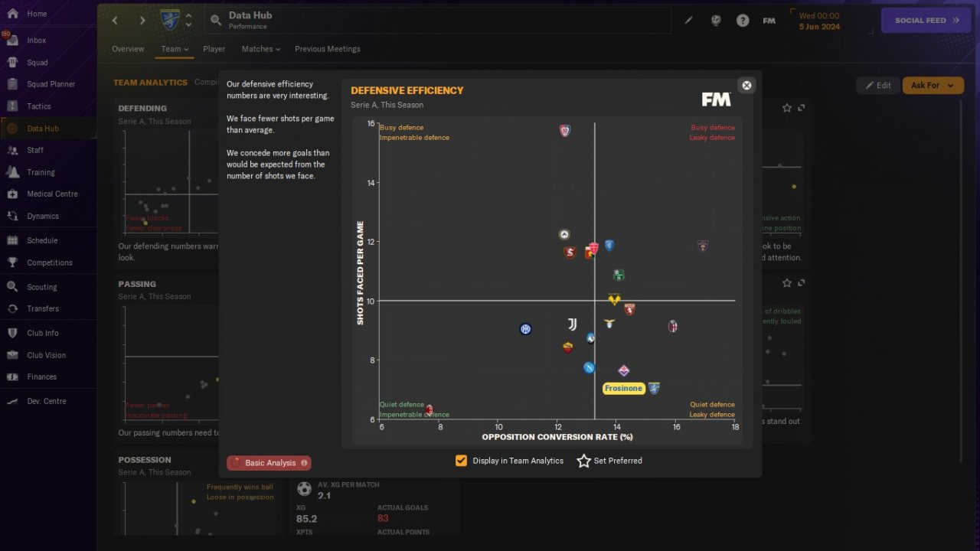
Task: Click the Basic Analysis button
Action: coord(269,463)
